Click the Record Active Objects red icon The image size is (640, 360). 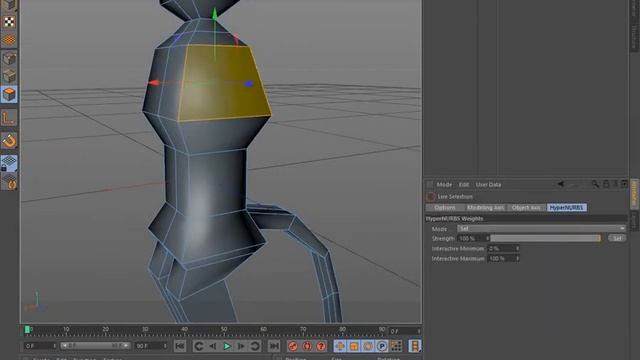[x=293, y=346]
